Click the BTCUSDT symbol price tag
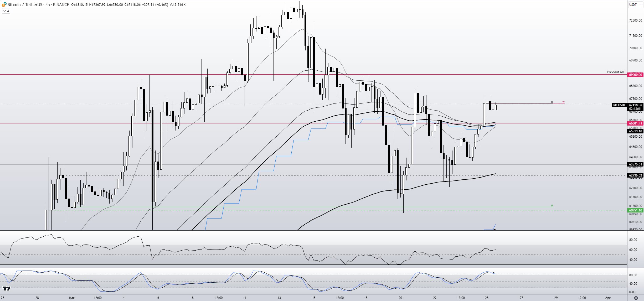Viewport: 644px width, 301px height. click(619, 105)
